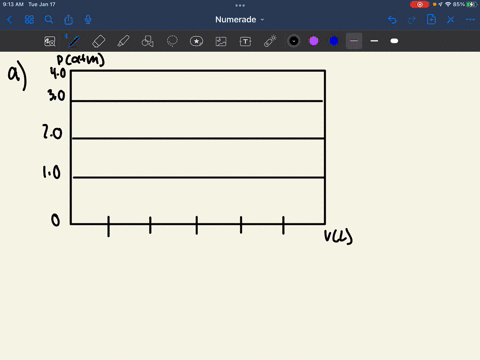Open the Numerade title dropdown

click(x=239, y=20)
